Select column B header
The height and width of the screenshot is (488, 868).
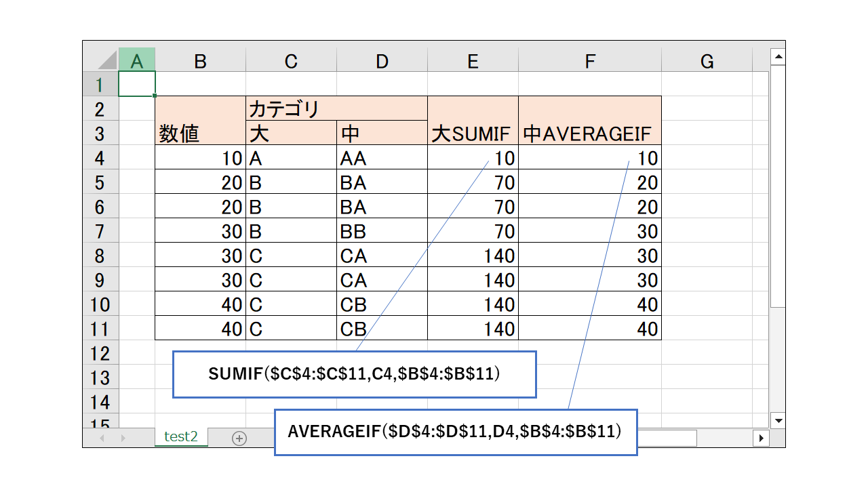click(200, 60)
